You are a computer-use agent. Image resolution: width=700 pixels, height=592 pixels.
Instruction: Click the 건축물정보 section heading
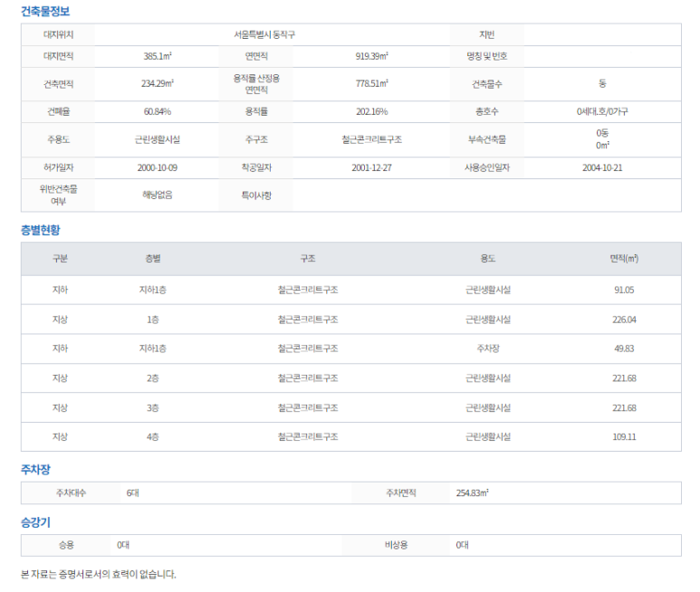click(45, 12)
